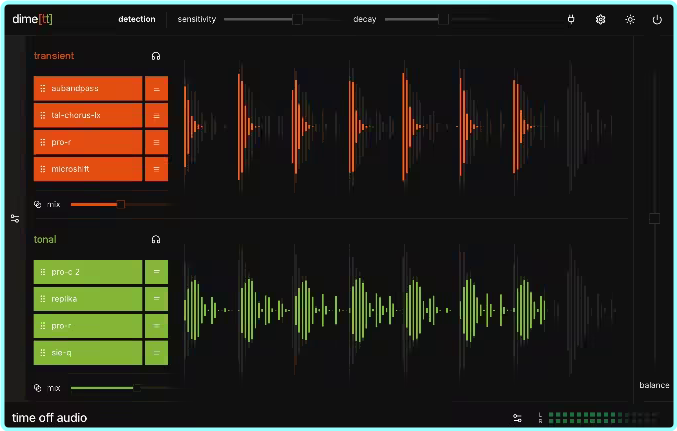Select the sie-q plugin slot

point(88,352)
